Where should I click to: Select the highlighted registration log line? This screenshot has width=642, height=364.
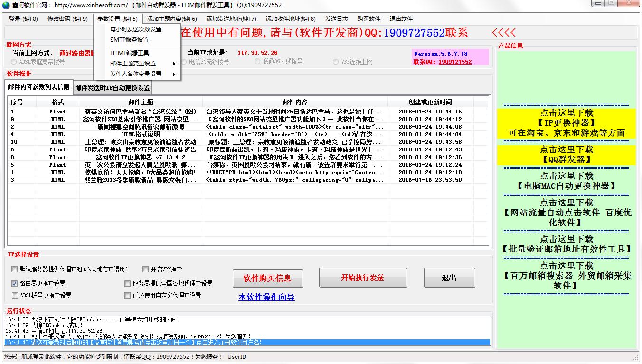[x=247, y=342]
